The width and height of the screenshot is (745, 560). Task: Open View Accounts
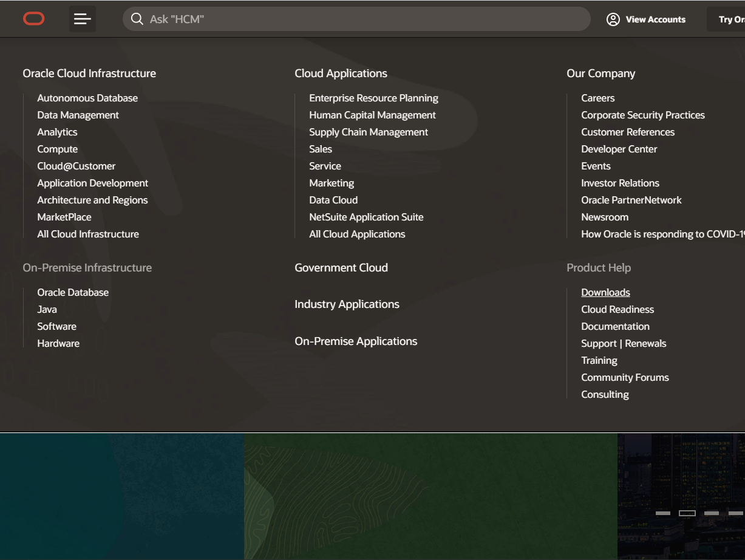tap(646, 19)
